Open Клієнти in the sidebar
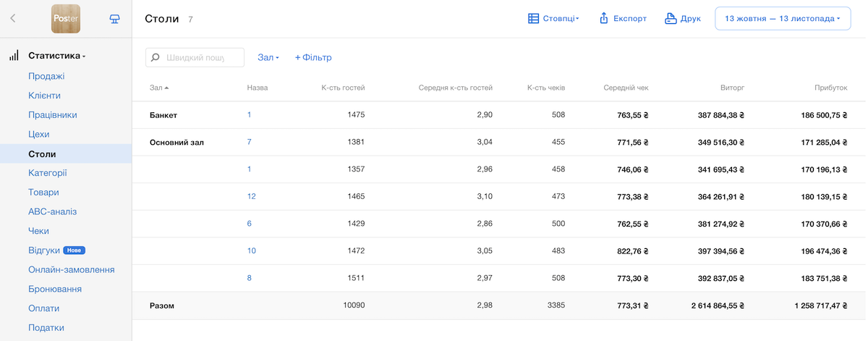This screenshot has width=868, height=341. tap(44, 96)
